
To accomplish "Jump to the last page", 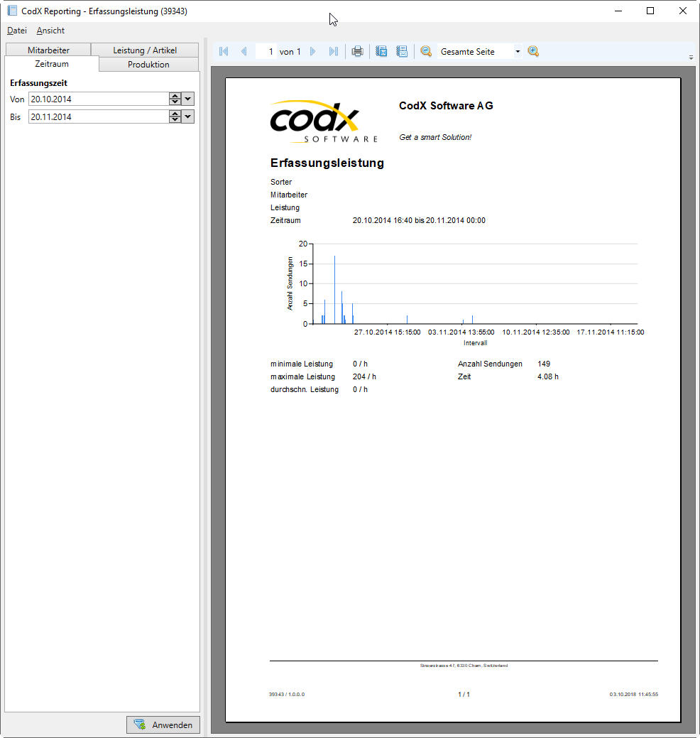I will 334,51.
